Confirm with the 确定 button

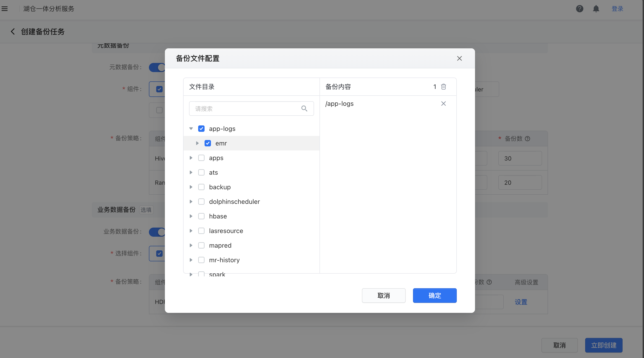click(434, 296)
